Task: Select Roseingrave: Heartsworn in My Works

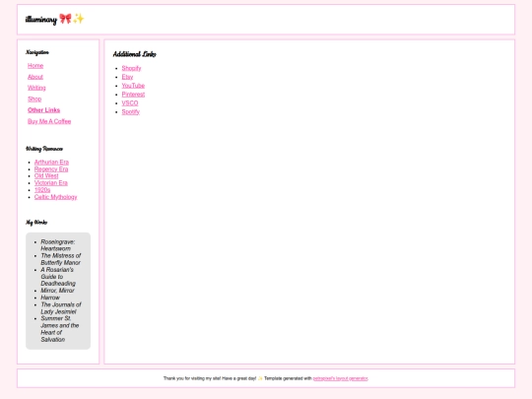Action: click(x=58, y=245)
